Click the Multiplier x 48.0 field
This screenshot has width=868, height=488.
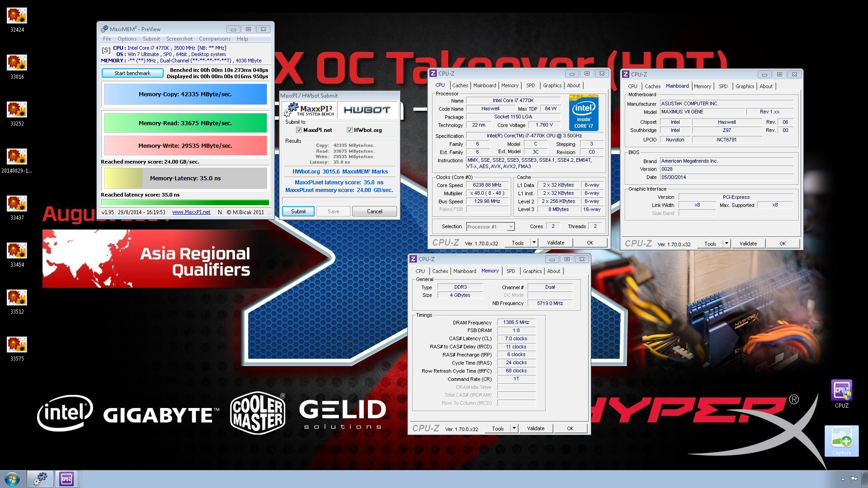click(487, 193)
